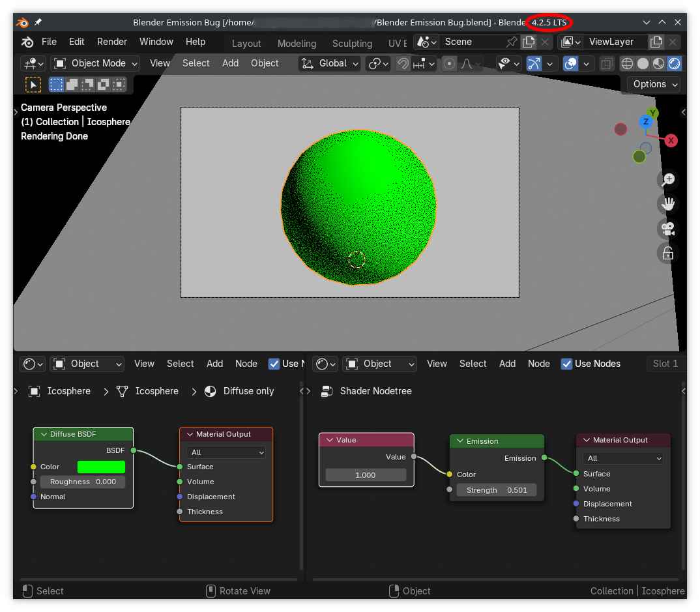Click the Value node 1.000 field

pos(366,475)
